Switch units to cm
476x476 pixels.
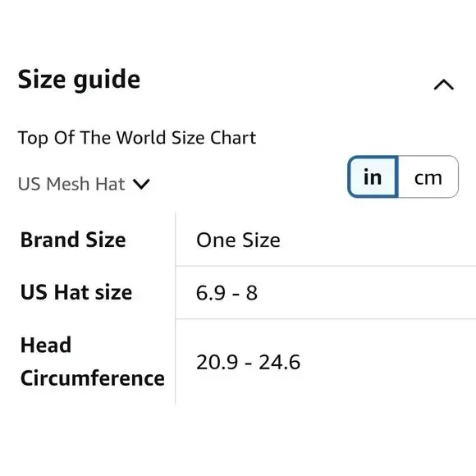428,176
